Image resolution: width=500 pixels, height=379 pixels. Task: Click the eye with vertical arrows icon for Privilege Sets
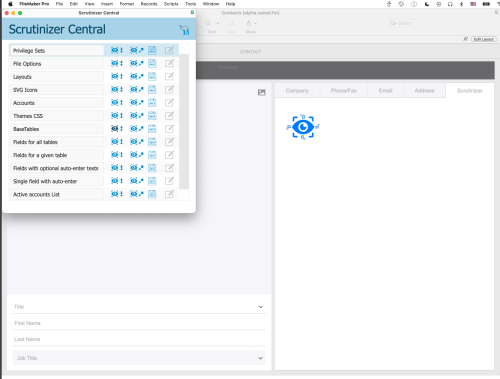click(x=117, y=50)
